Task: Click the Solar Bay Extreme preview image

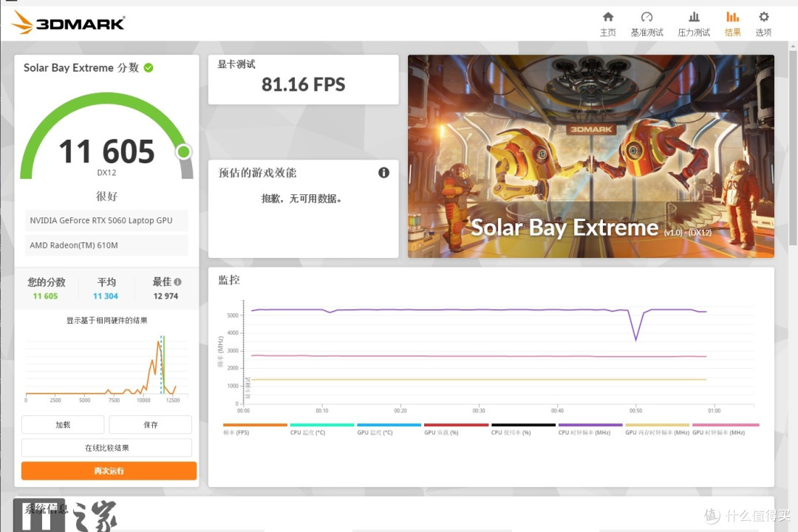Action: [591, 156]
